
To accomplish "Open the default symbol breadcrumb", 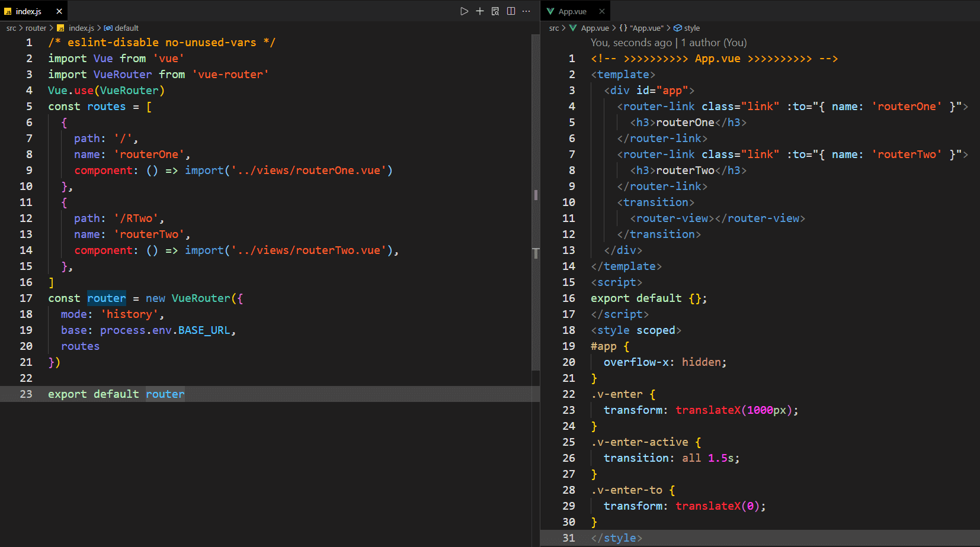I will point(126,28).
